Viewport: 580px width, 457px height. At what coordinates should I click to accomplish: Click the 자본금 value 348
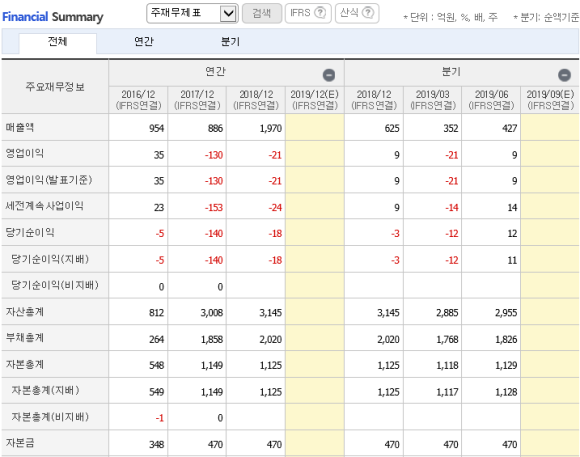[x=156, y=444]
